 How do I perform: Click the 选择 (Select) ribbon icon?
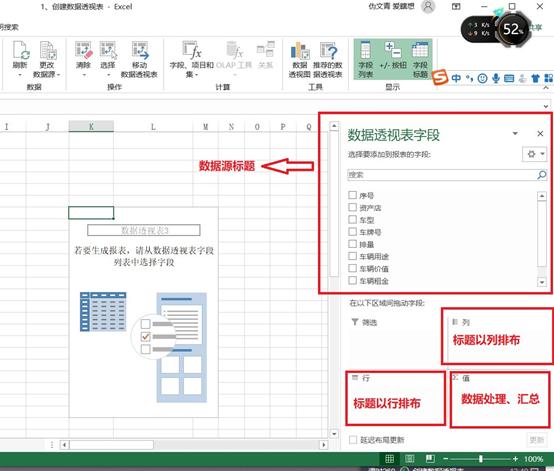pyautogui.click(x=108, y=50)
